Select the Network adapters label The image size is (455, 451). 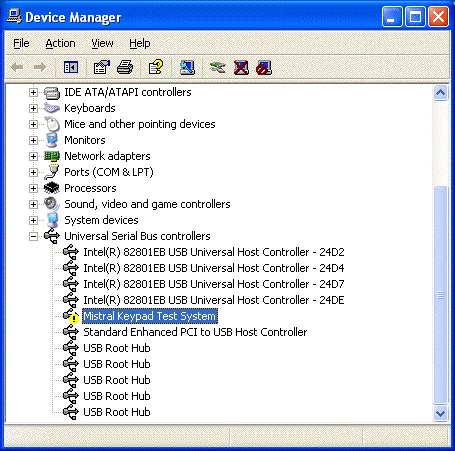pos(107,156)
